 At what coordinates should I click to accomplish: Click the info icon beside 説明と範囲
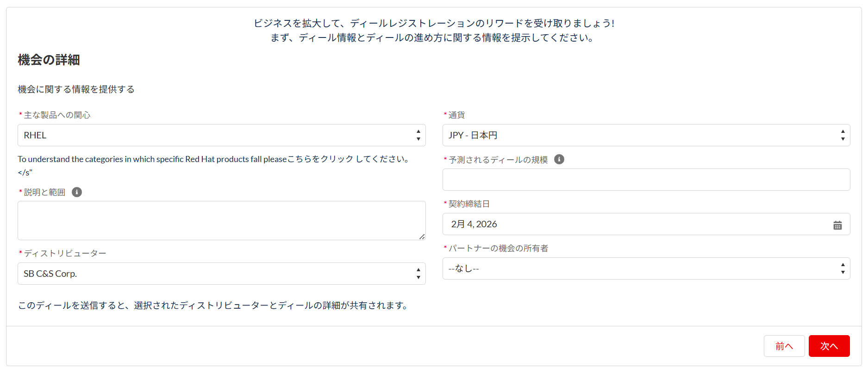(x=77, y=192)
